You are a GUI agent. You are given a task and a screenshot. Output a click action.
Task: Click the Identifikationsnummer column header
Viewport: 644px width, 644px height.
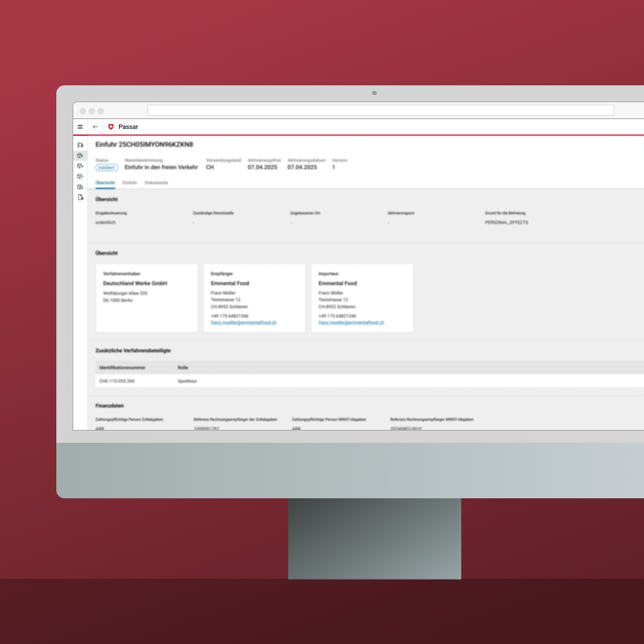pos(121,367)
